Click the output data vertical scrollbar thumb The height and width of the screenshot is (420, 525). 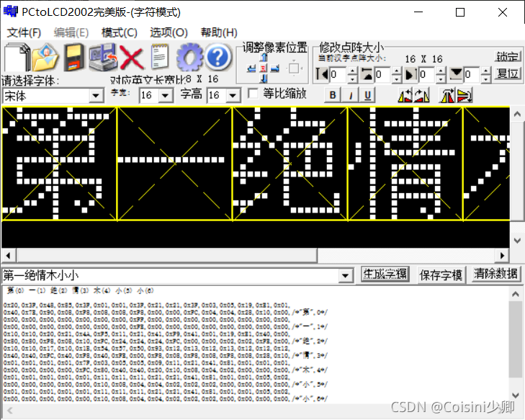[x=516, y=339]
